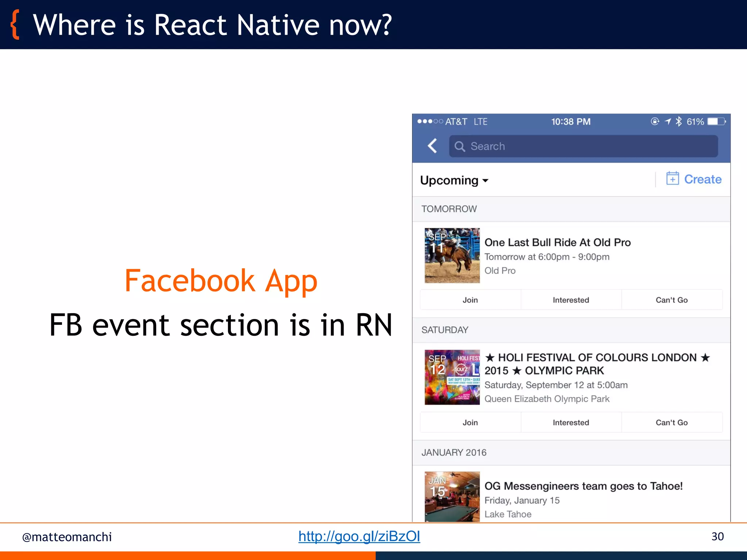
Task: Click the Old Pro venue text
Action: pos(500,271)
